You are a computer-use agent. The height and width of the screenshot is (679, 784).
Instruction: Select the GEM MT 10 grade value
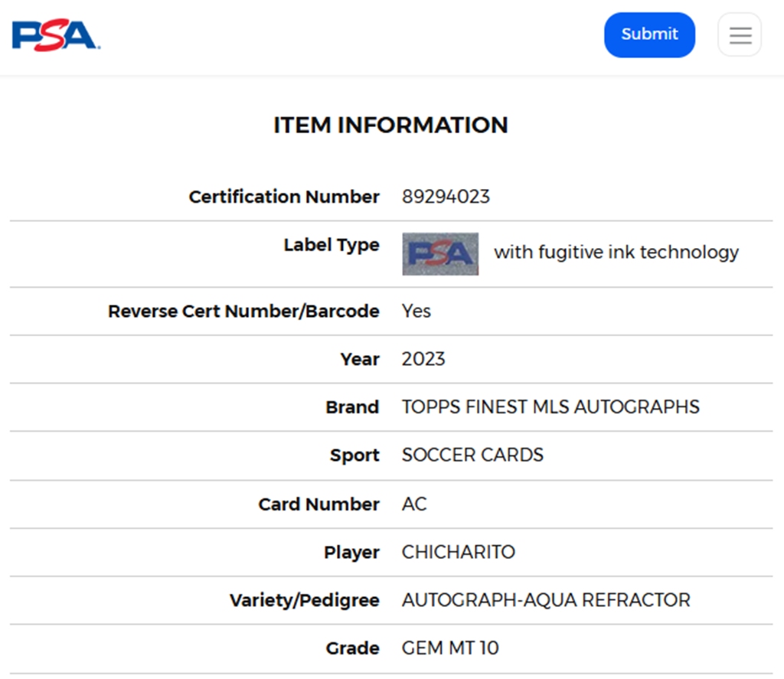450,648
